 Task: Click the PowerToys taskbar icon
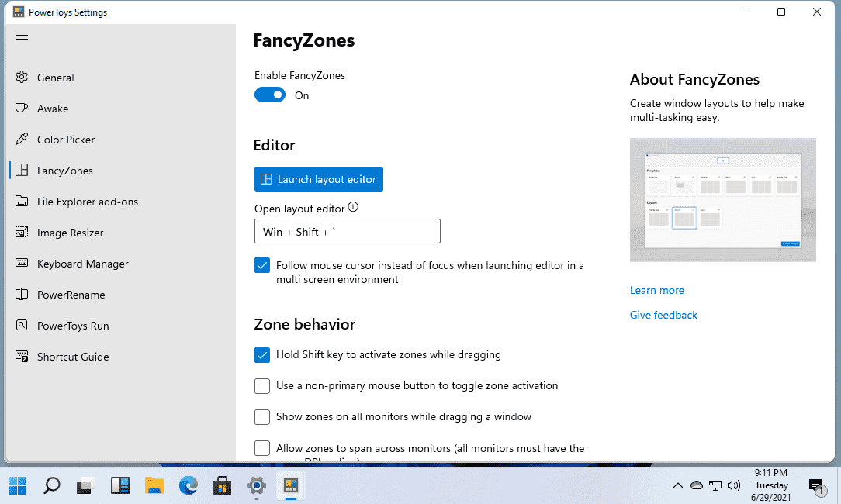[x=291, y=485]
